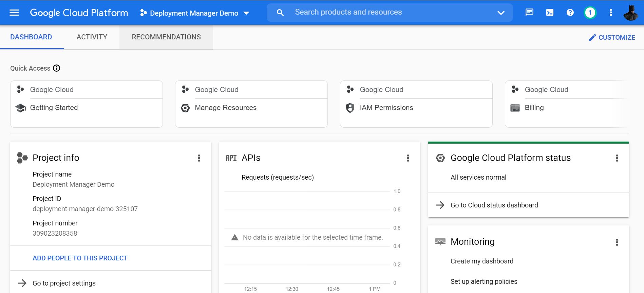Image resolution: width=644 pixels, height=293 pixels.
Task: Click Create my dashboard link
Action: pyautogui.click(x=482, y=261)
